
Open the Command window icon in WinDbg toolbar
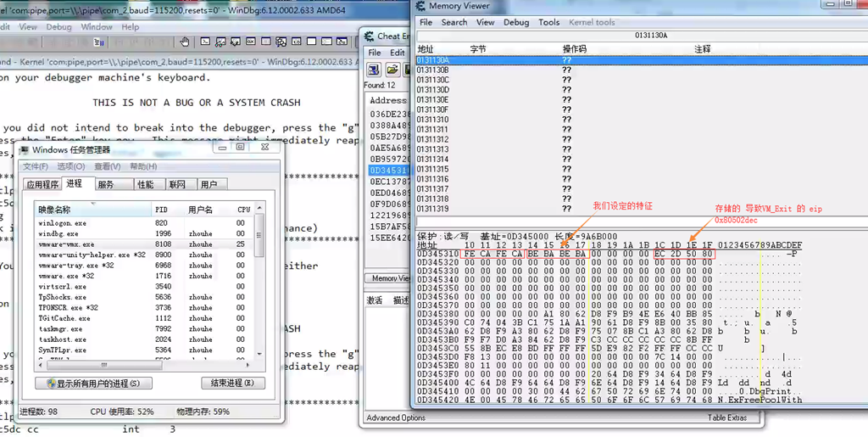click(205, 42)
